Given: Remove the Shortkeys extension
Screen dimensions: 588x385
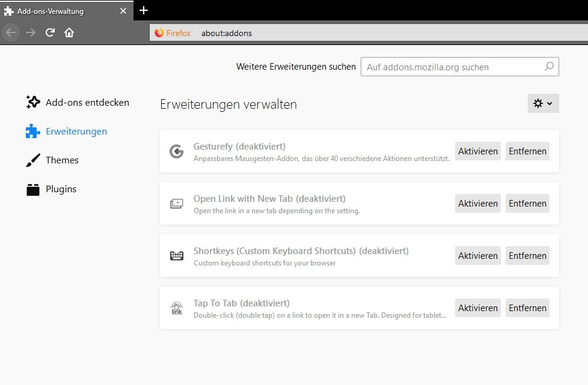Looking at the screenshot, I should click(x=527, y=255).
